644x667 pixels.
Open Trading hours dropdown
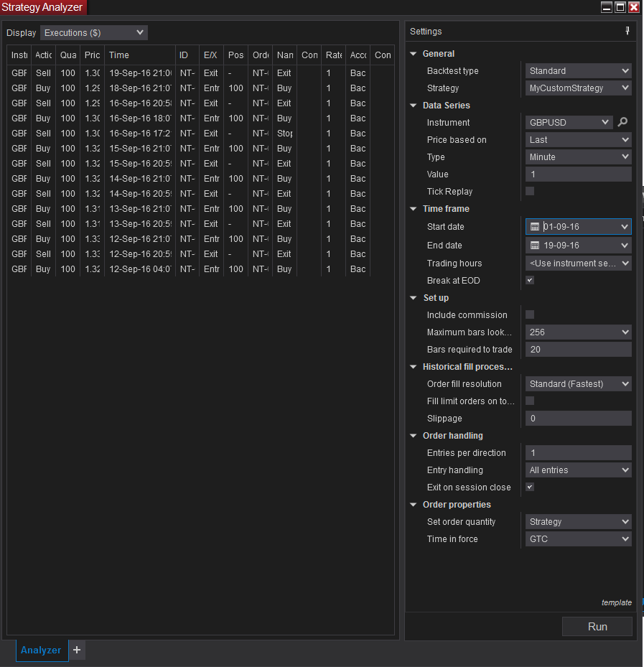coord(578,263)
